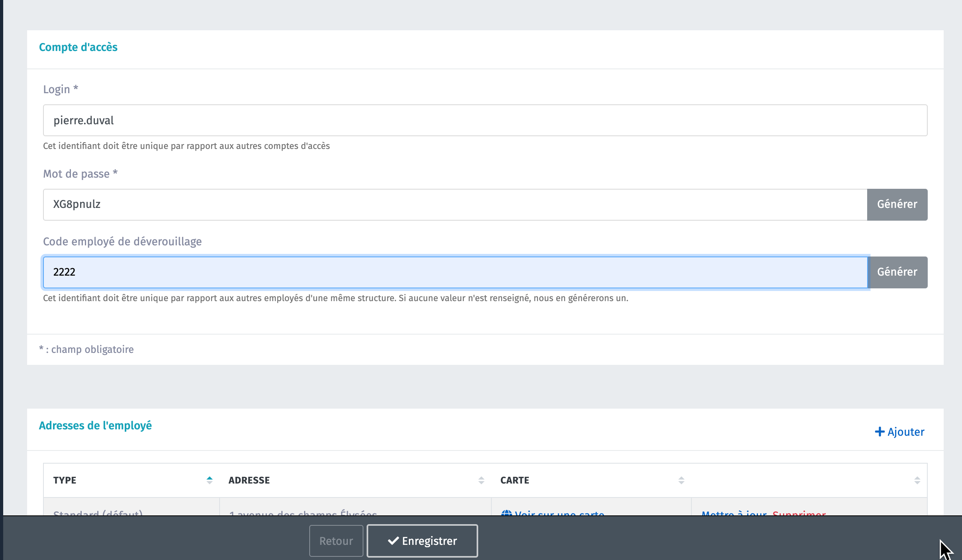Image resolution: width=962 pixels, height=560 pixels.
Task: Click the red Supprimer link
Action: pos(799,513)
